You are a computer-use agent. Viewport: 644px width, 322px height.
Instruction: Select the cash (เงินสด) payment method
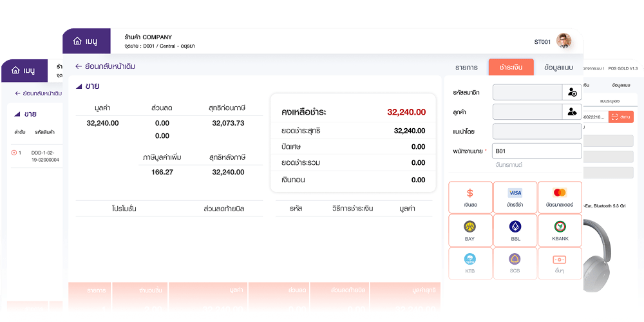[x=470, y=197]
